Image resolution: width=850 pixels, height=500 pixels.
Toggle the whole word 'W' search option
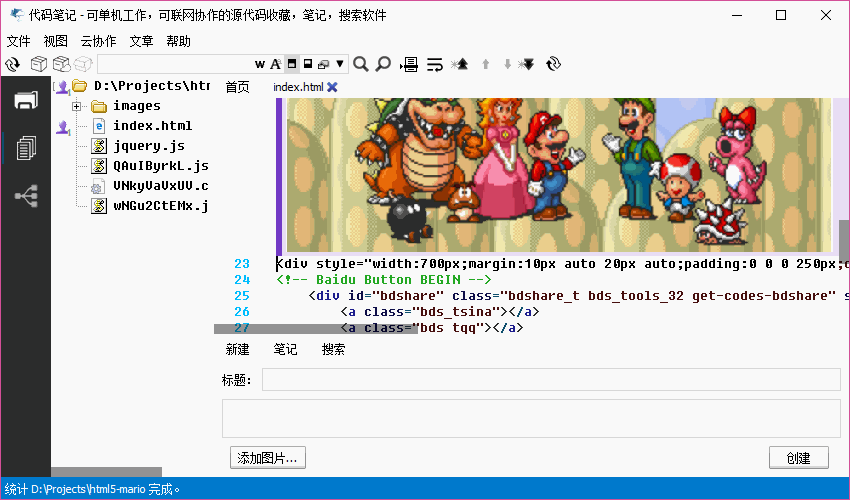coord(260,64)
